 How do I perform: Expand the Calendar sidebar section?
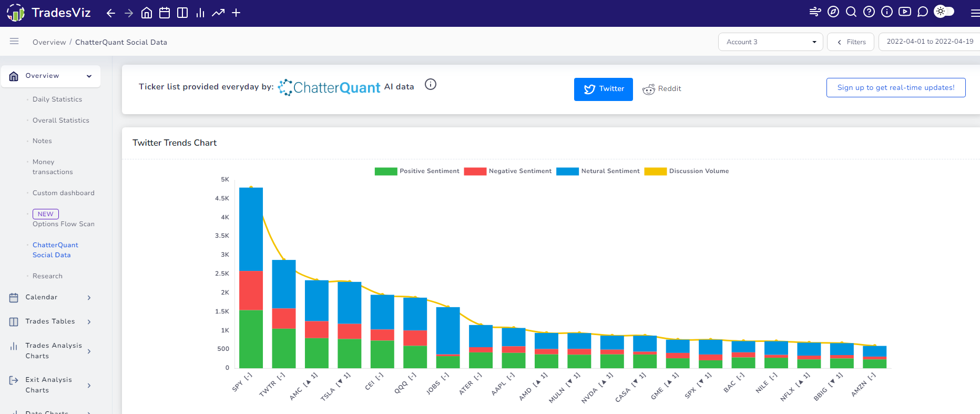click(x=50, y=297)
